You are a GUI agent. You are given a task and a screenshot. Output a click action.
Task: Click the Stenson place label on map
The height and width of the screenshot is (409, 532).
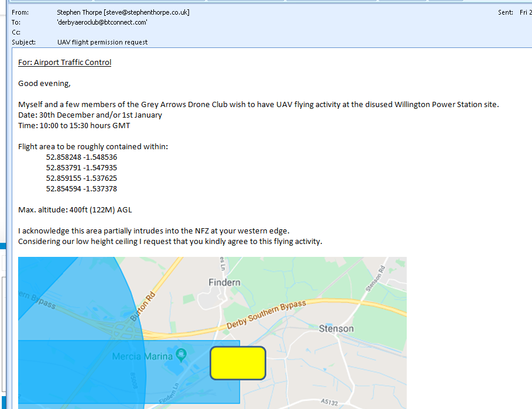336,329
